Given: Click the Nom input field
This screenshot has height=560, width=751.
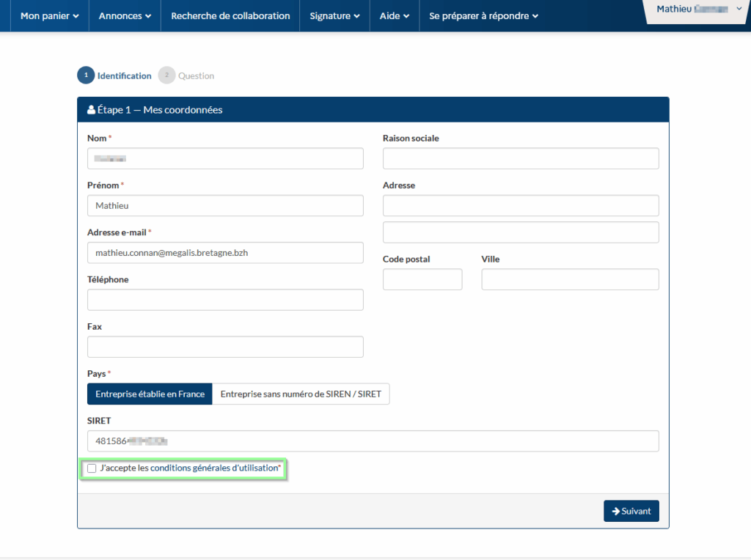Looking at the screenshot, I should point(225,158).
